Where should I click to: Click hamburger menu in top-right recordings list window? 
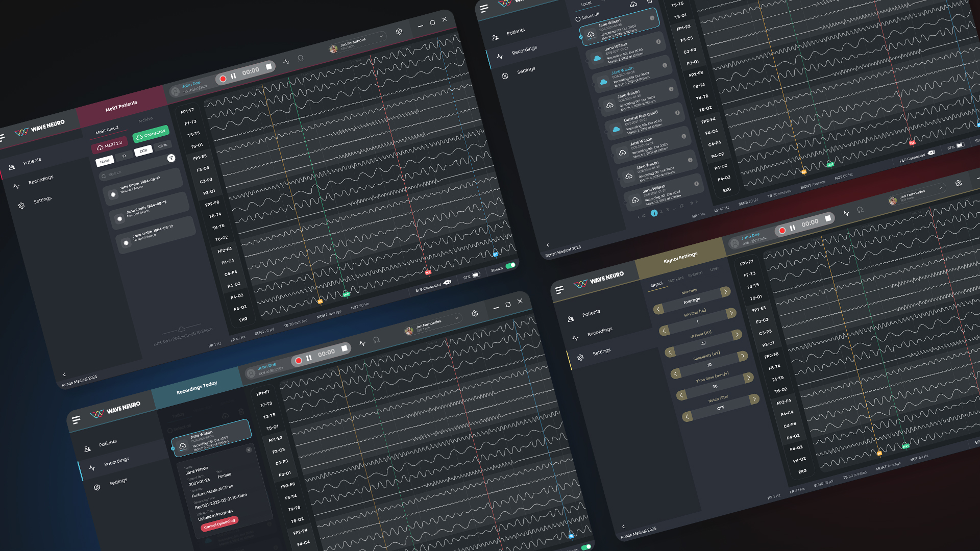484,9
